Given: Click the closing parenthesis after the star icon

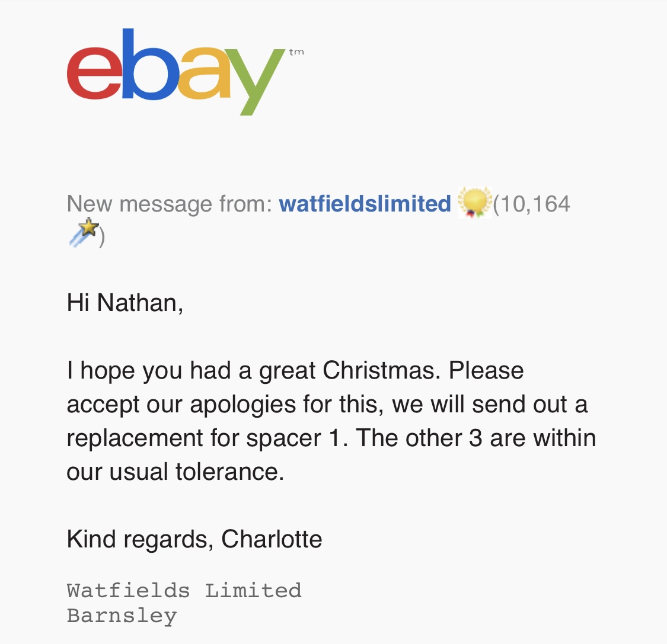Looking at the screenshot, I should point(101,237).
